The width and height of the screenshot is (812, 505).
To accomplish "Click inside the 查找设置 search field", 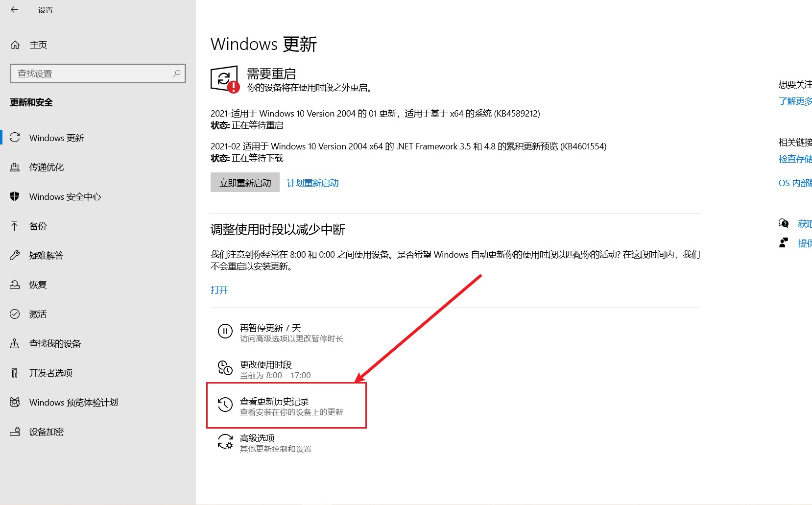I will point(98,73).
